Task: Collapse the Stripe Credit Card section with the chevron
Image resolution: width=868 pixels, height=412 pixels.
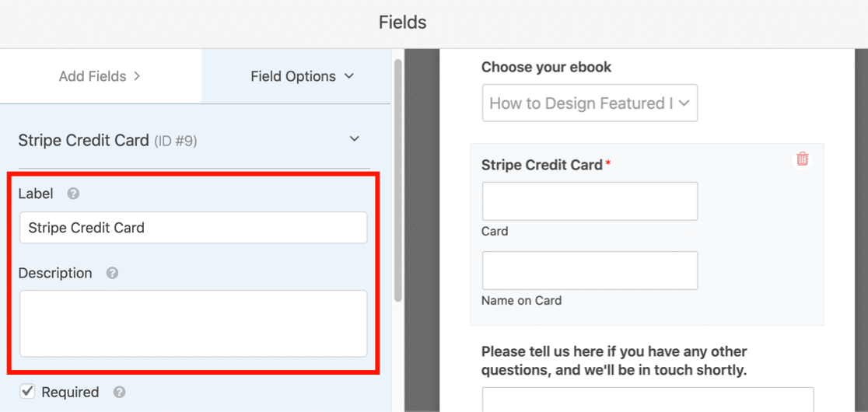Action: (x=355, y=138)
